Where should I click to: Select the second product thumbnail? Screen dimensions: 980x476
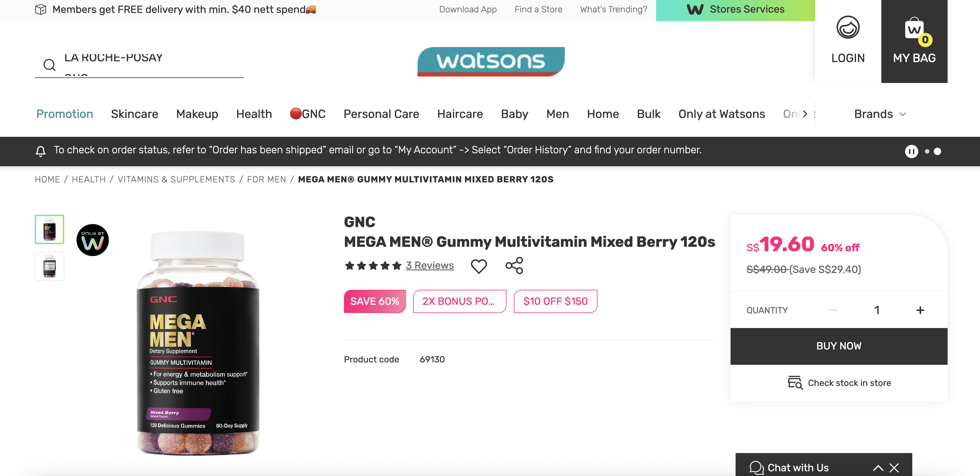pos(49,266)
